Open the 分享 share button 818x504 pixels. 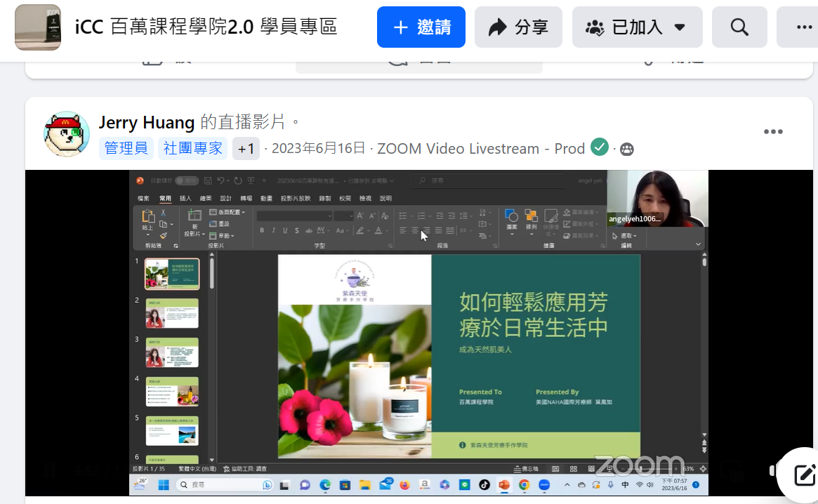[518, 27]
